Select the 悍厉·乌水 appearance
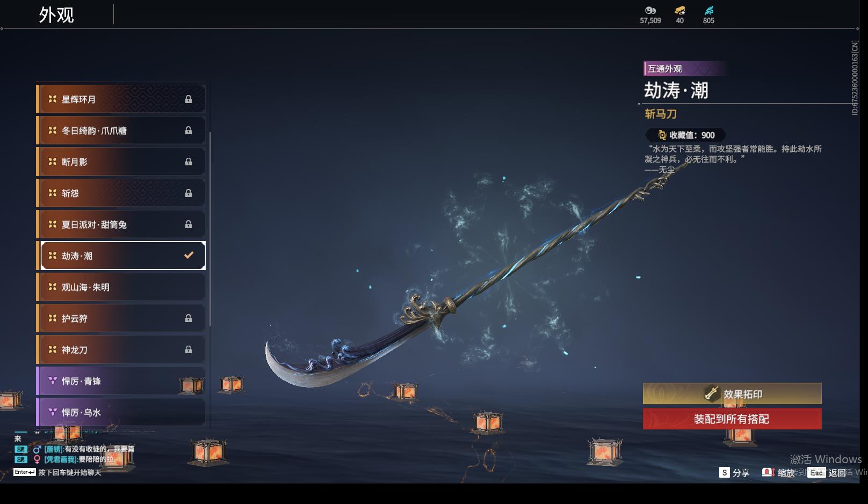Screen dimensions: 868x504 tap(121, 412)
